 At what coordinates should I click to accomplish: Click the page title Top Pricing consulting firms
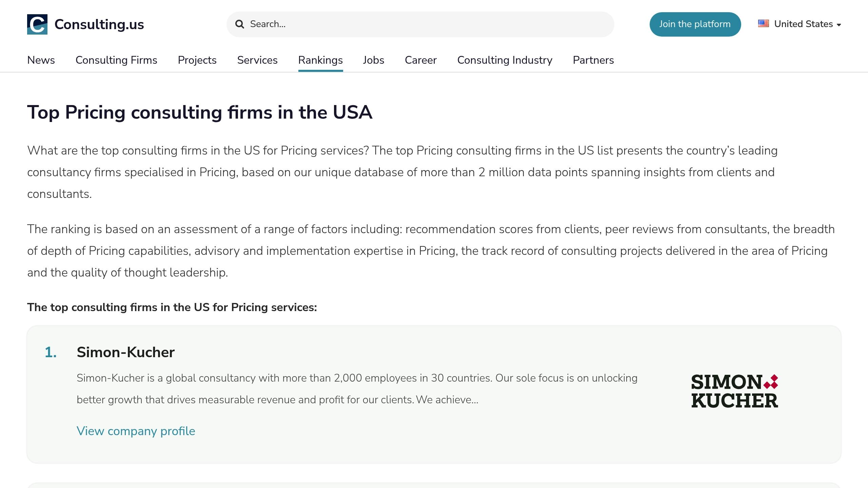tap(200, 112)
